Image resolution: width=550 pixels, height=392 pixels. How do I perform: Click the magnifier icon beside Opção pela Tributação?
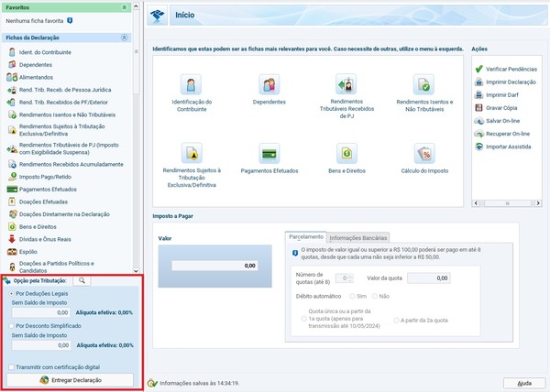81,281
